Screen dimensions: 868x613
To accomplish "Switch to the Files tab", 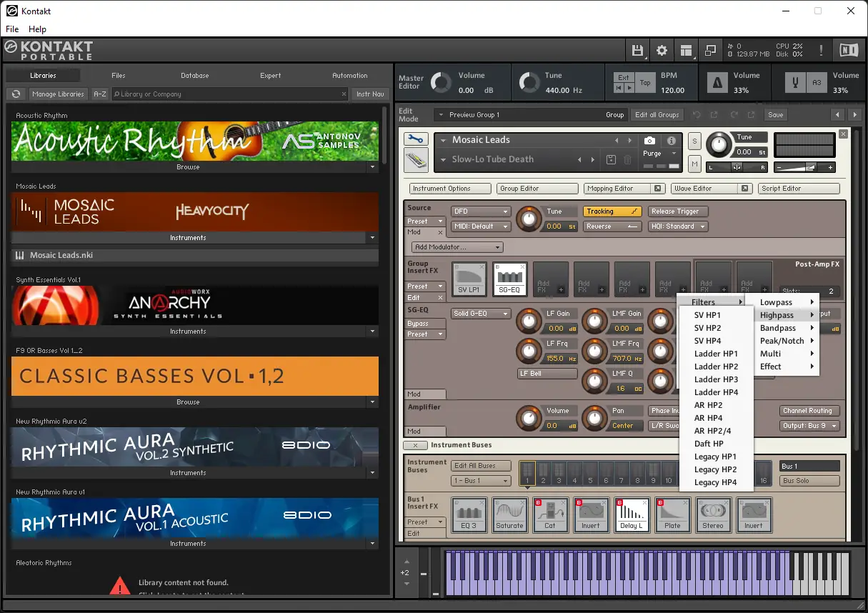I will (x=119, y=76).
